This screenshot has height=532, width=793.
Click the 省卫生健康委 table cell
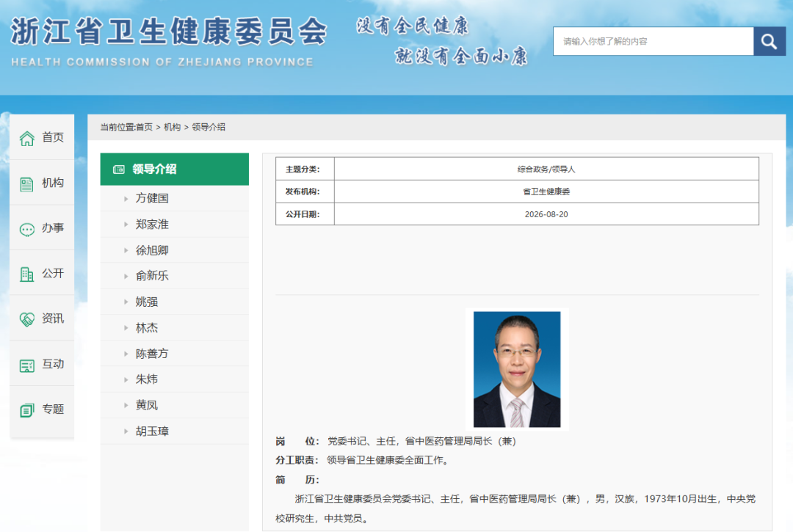click(546, 192)
